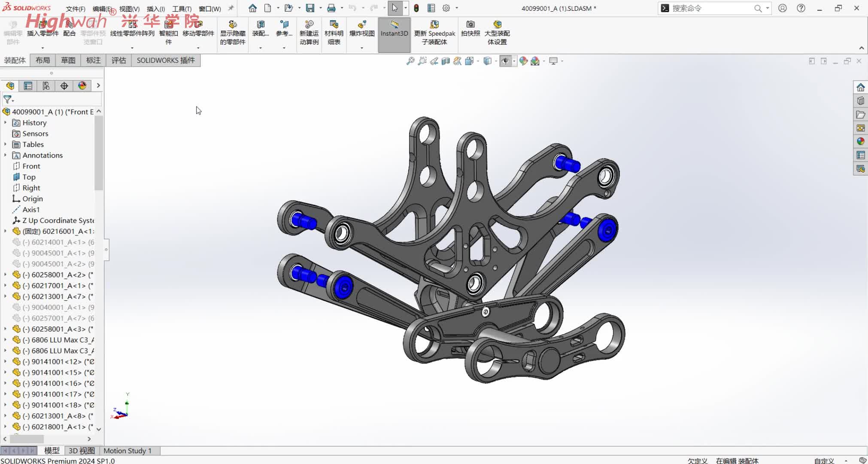Viewport: 868px width, 464px height.
Task: Click the Save floppy-disk icon
Action: [x=310, y=8]
